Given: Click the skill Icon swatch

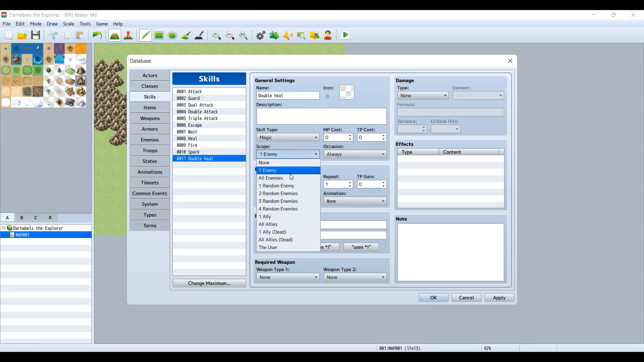Looking at the screenshot, I should click(347, 92).
